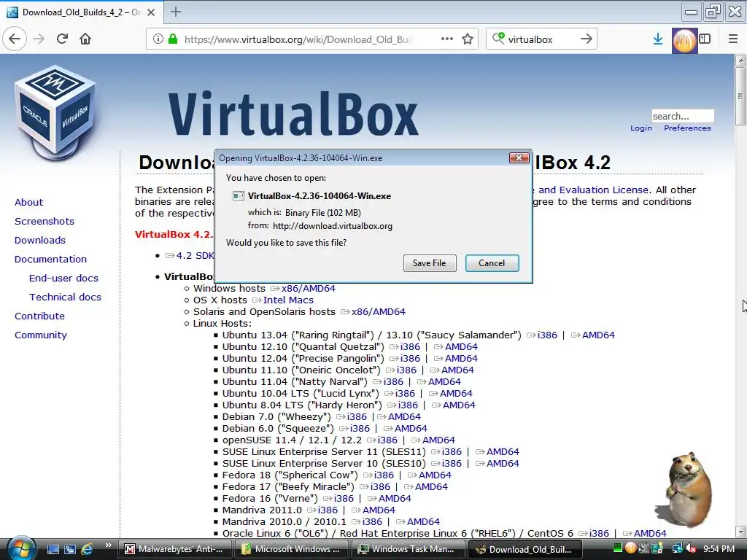Open the Login link

pyautogui.click(x=640, y=128)
